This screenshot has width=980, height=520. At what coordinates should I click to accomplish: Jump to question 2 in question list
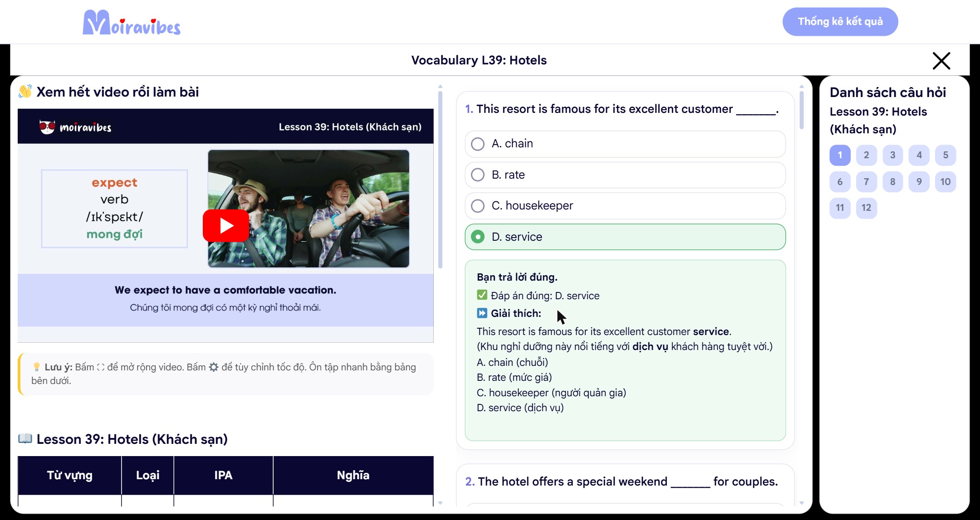click(866, 155)
